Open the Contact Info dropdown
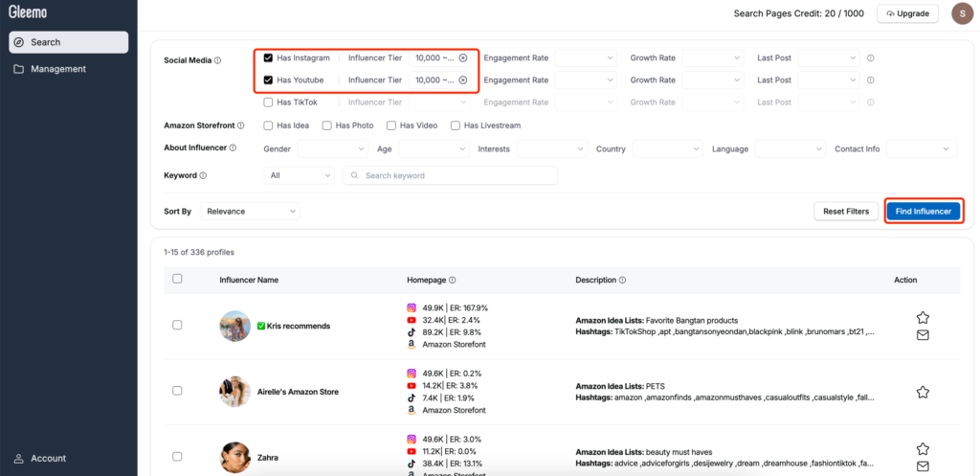The width and height of the screenshot is (980, 476). click(x=922, y=148)
